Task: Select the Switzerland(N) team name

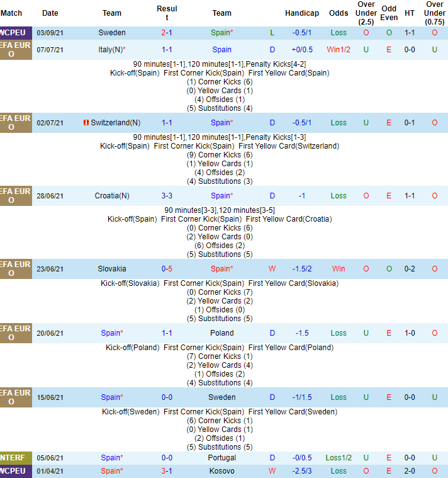Action: (x=116, y=123)
